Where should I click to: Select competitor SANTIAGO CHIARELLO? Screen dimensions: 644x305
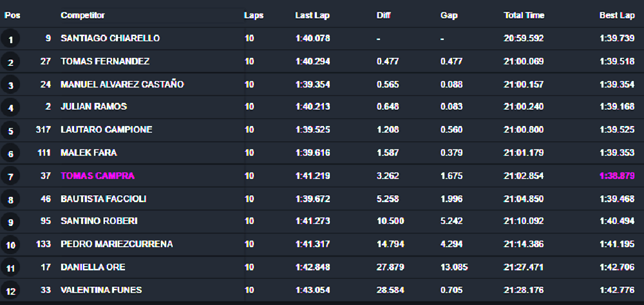(110, 38)
